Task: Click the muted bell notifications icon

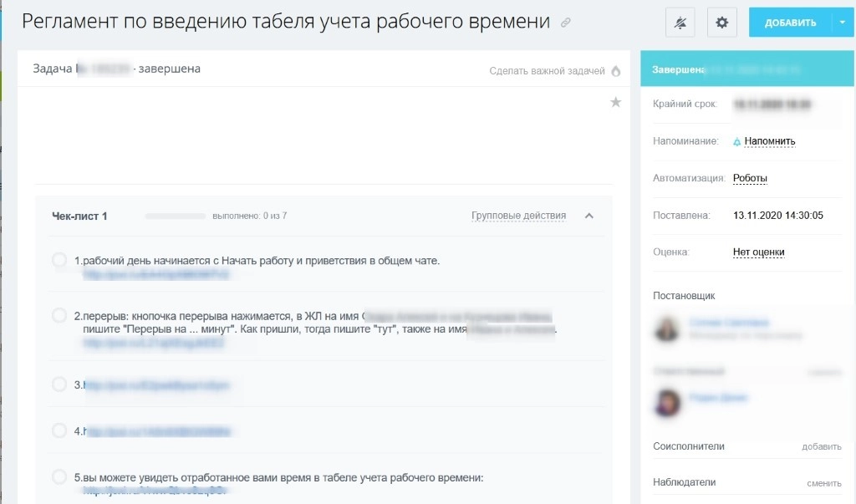Action: point(680,22)
